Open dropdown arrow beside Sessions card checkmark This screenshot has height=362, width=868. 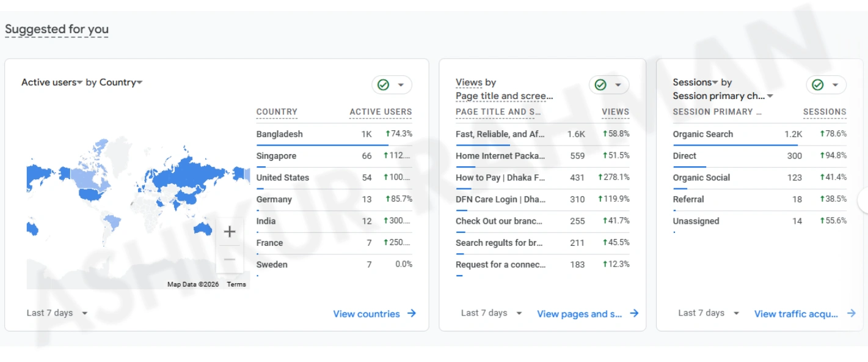(835, 85)
